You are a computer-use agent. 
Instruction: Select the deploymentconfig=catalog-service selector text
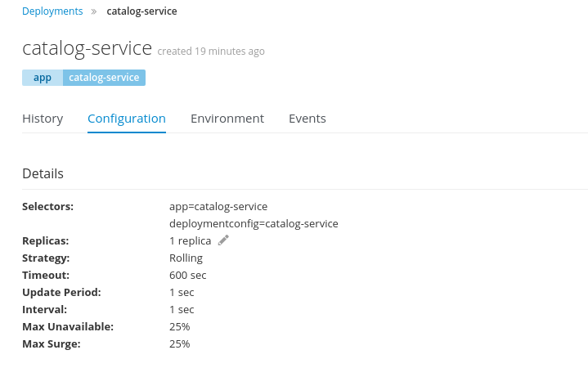point(254,224)
